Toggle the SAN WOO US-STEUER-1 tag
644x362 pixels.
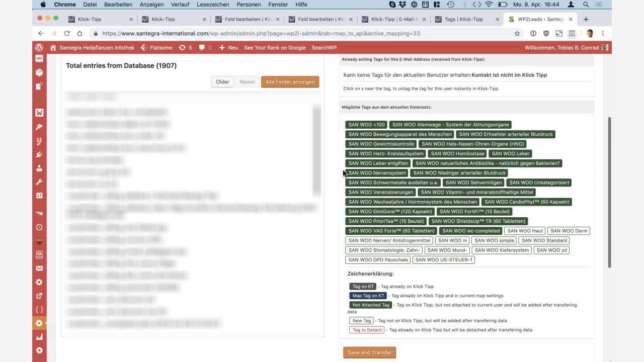(x=444, y=260)
